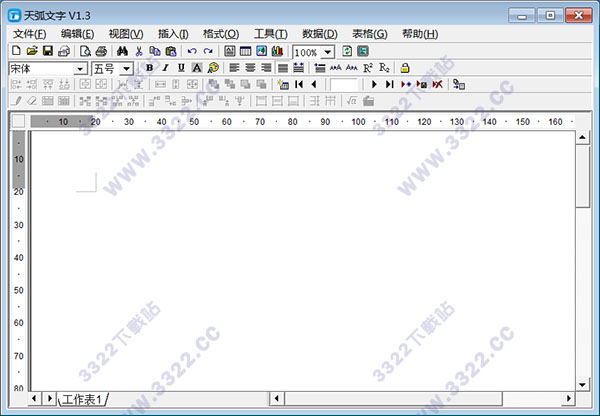Increase character spacing icon
The image size is (600, 416).
[336, 68]
